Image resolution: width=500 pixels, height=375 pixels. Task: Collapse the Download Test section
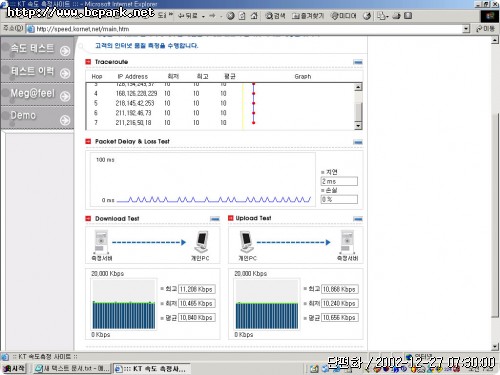pos(215,219)
